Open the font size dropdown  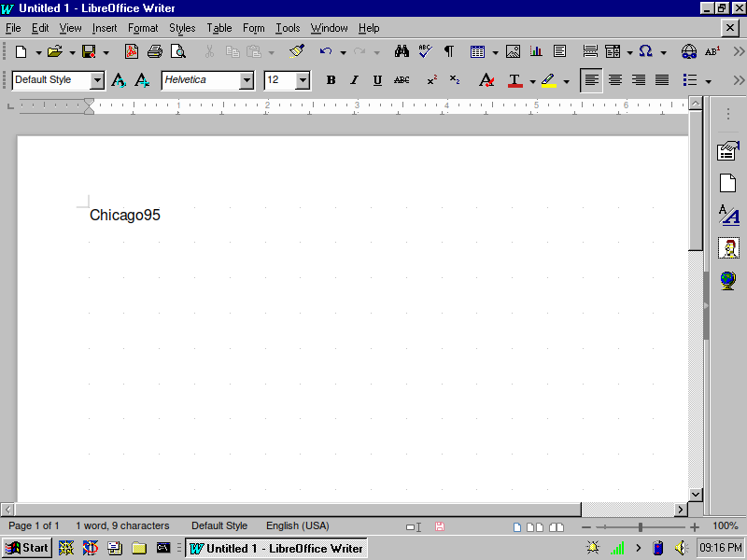301,80
